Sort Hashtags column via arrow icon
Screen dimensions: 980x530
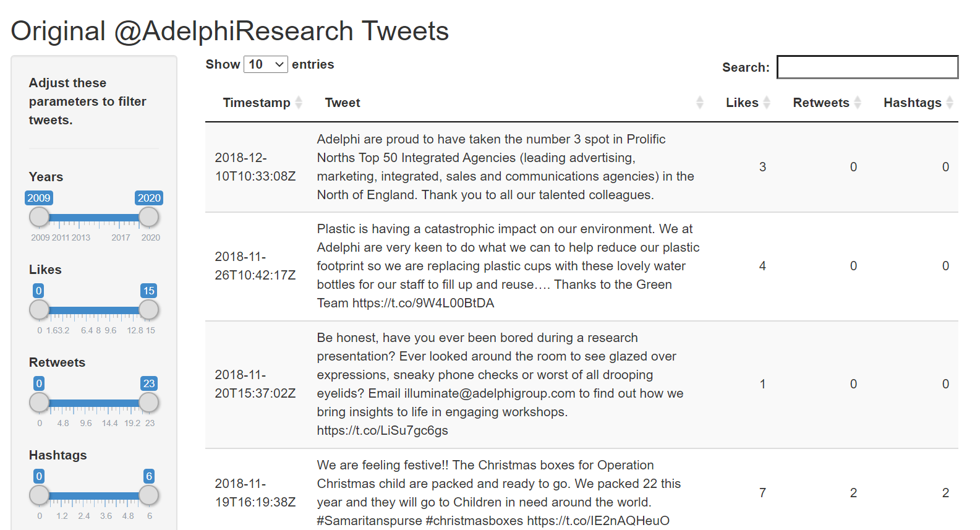(x=950, y=103)
